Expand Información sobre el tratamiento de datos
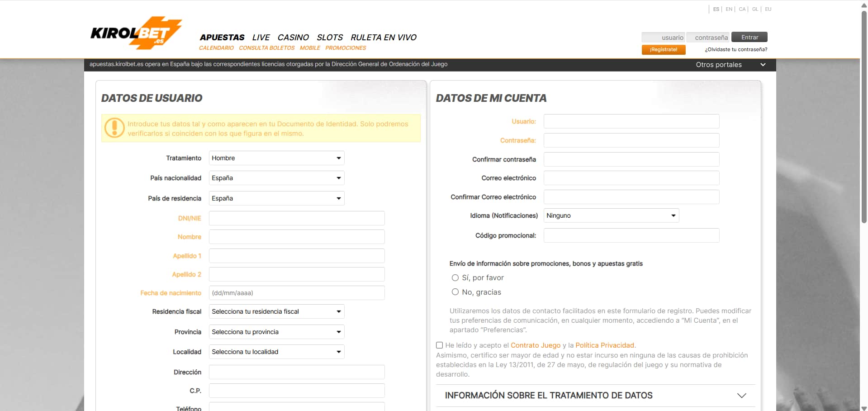Screen dimensions: 868x411 [x=742, y=395]
